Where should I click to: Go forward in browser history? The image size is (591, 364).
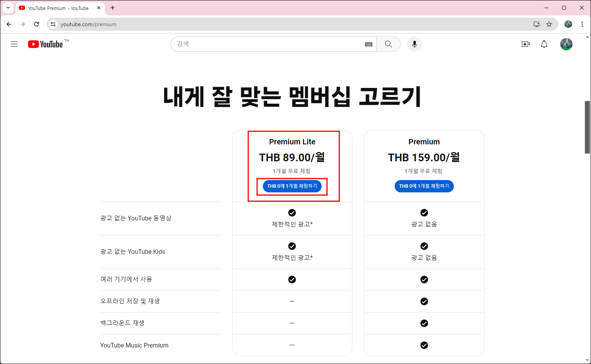click(23, 24)
